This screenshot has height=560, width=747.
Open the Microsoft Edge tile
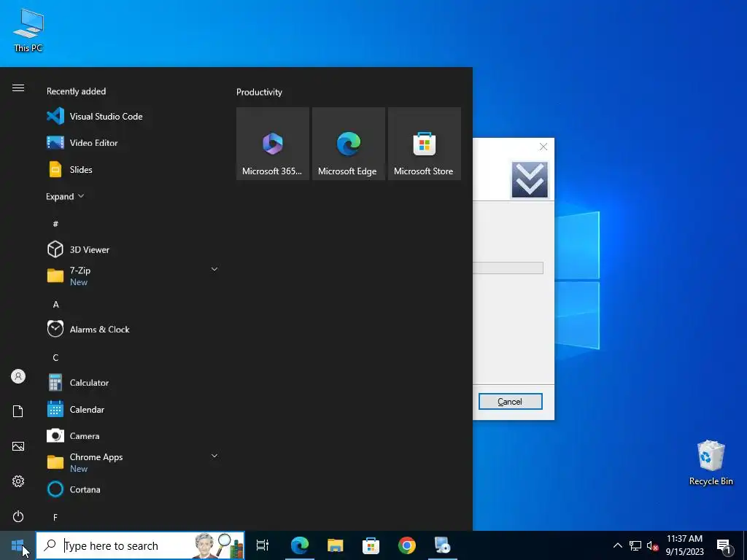tap(348, 144)
